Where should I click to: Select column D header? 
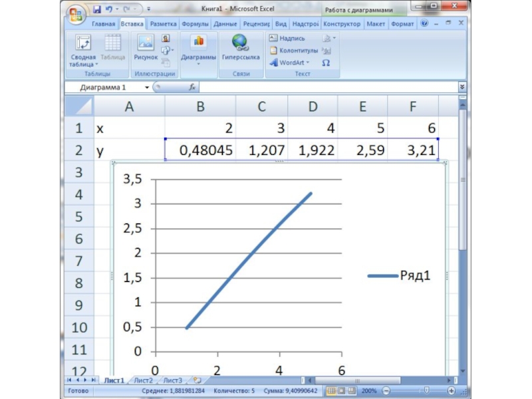click(313, 106)
